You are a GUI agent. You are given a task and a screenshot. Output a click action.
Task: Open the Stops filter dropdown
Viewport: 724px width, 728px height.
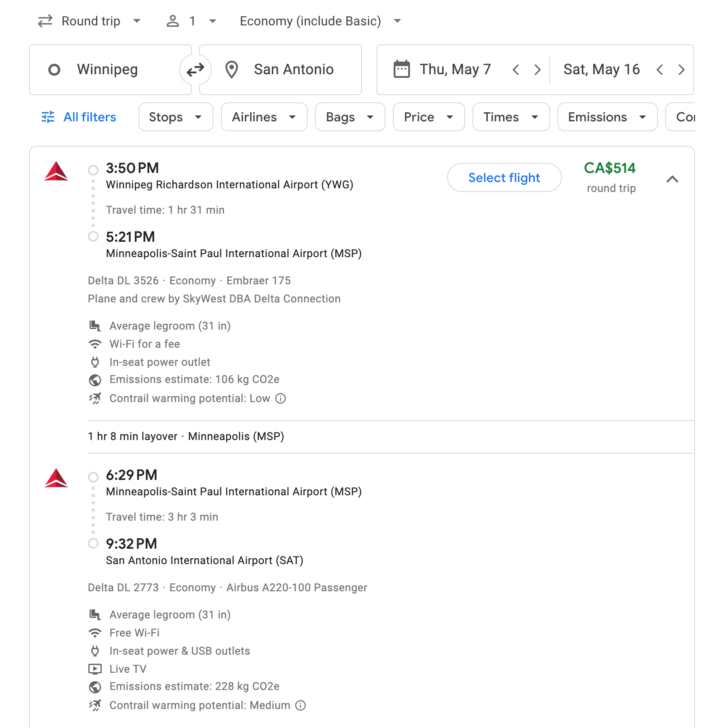[x=176, y=117]
